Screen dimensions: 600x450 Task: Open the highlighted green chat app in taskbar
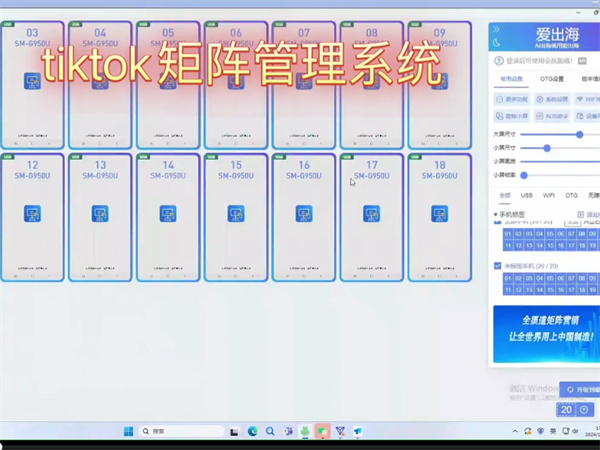[x=323, y=431]
